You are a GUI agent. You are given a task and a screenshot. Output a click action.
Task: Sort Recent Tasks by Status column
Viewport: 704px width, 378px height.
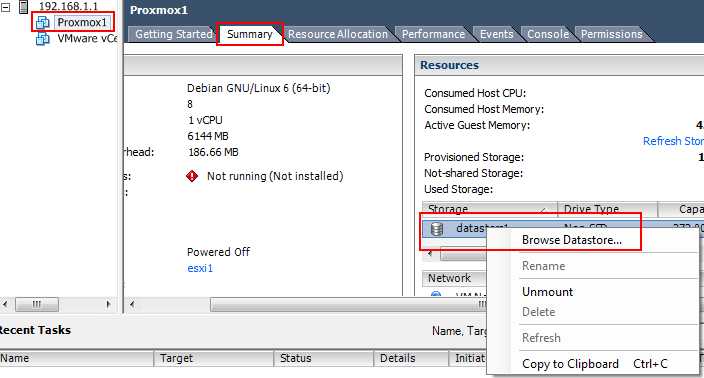pos(324,358)
